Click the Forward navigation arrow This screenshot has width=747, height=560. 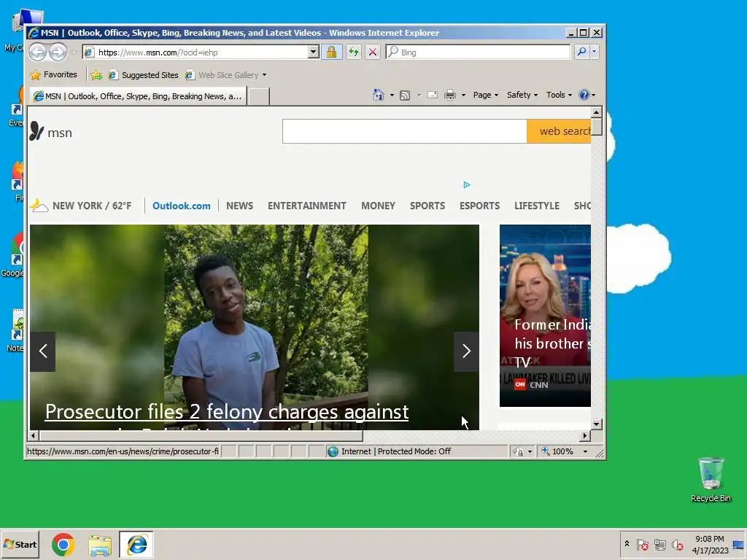[x=58, y=52]
